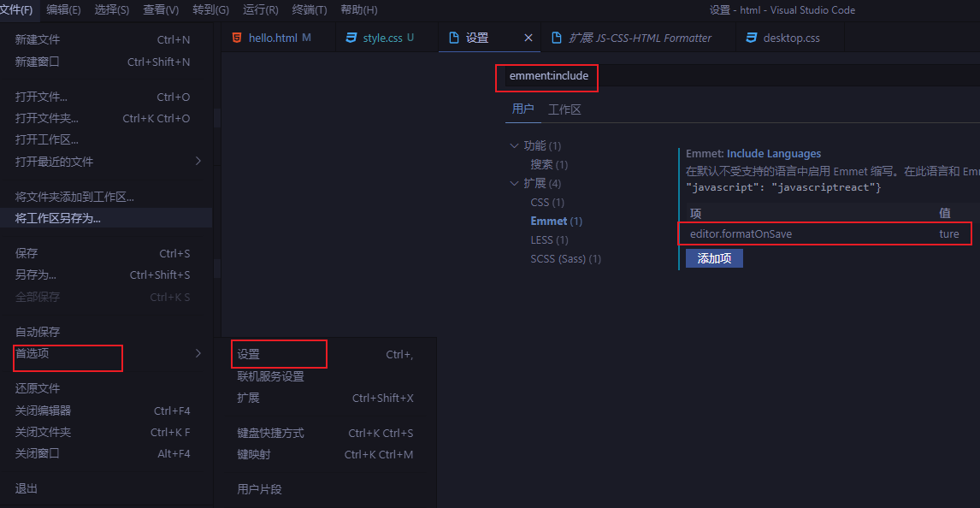980x508 pixels.
Task: Collapse the 扩展 settings group
Action: coord(515,183)
